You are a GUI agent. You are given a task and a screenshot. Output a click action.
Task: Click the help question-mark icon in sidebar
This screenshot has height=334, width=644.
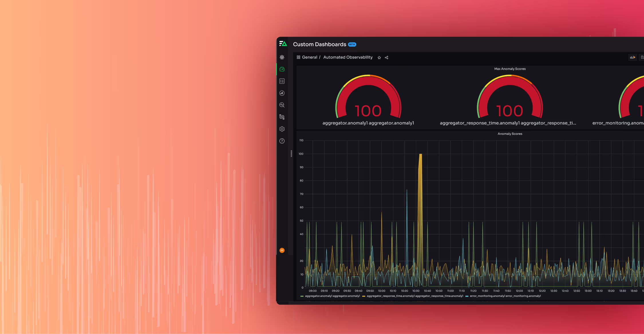click(282, 141)
